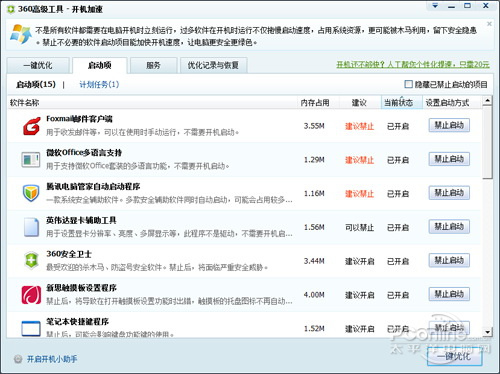Open the green manual optimization promo link
500x374 pixels.
coord(413,64)
